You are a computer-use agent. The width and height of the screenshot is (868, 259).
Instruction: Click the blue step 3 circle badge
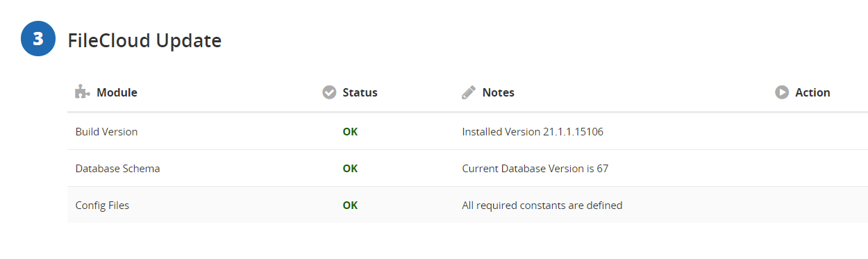pyautogui.click(x=38, y=39)
